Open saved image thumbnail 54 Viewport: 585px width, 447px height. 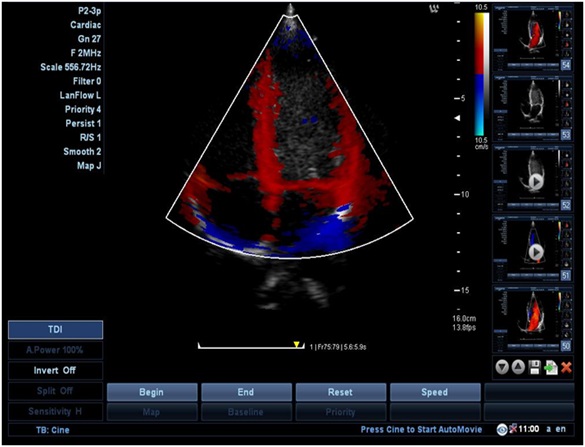pyautogui.click(x=533, y=37)
